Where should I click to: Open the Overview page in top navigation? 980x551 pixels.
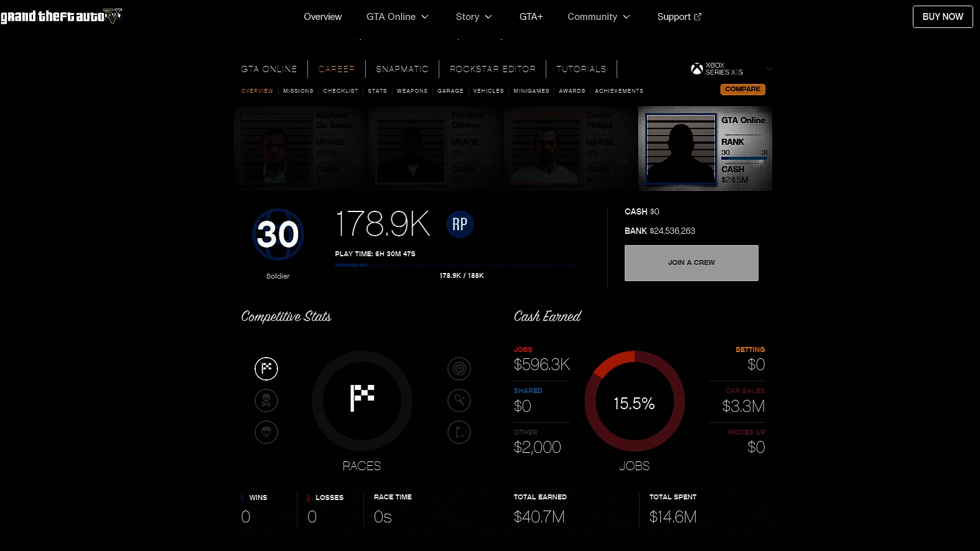click(x=322, y=17)
